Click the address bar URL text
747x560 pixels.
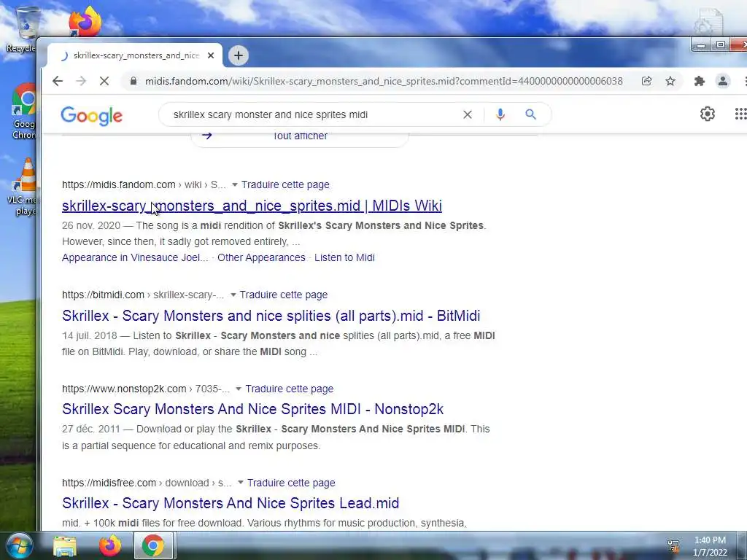point(384,81)
